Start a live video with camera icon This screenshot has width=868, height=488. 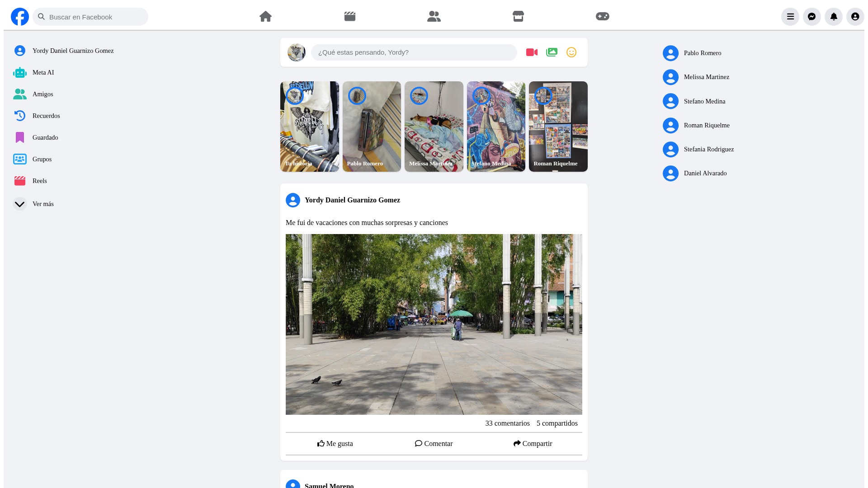(x=532, y=52)
